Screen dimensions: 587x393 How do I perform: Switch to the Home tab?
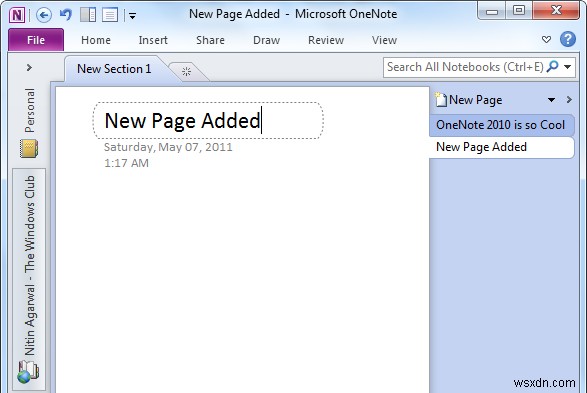click(x=96, y=40)
